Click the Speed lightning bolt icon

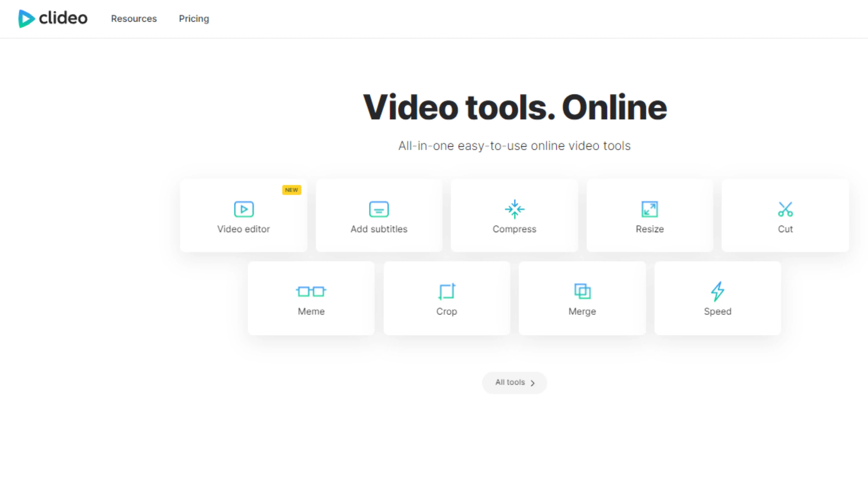[x=718, y=291]
